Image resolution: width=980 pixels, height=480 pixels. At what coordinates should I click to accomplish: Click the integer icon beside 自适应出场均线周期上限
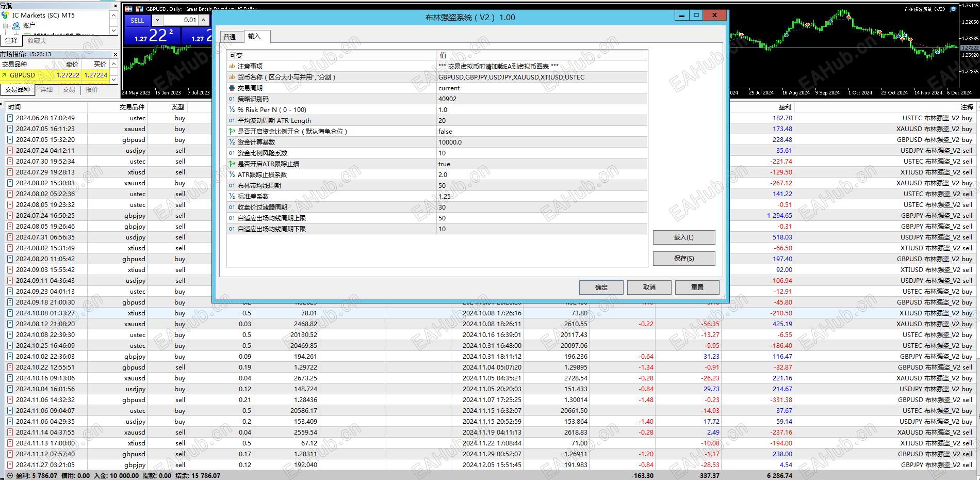point(232,218)
